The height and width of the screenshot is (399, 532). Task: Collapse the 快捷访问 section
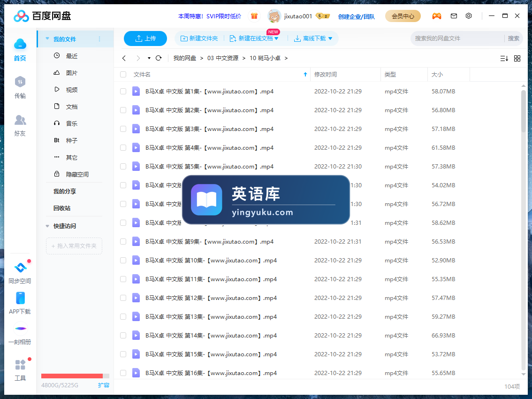47,226
